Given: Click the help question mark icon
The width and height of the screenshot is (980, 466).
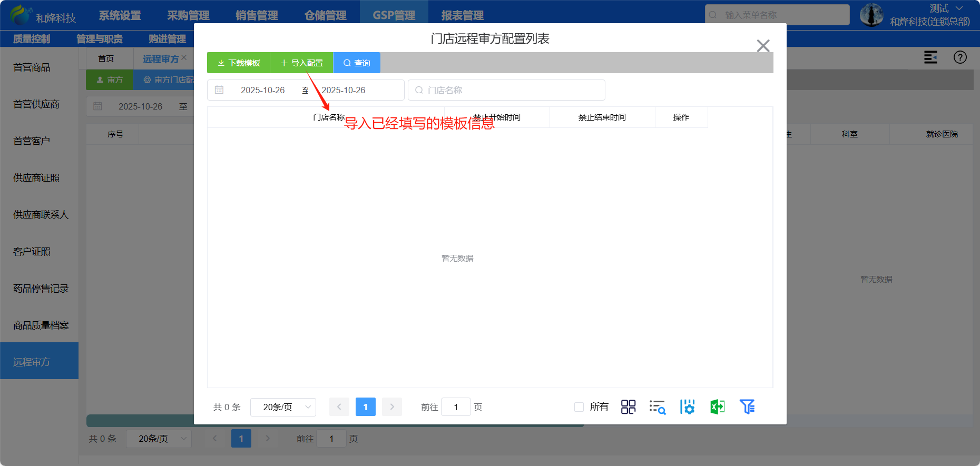Looking at the screenshot, I should (x=960, y=57).
